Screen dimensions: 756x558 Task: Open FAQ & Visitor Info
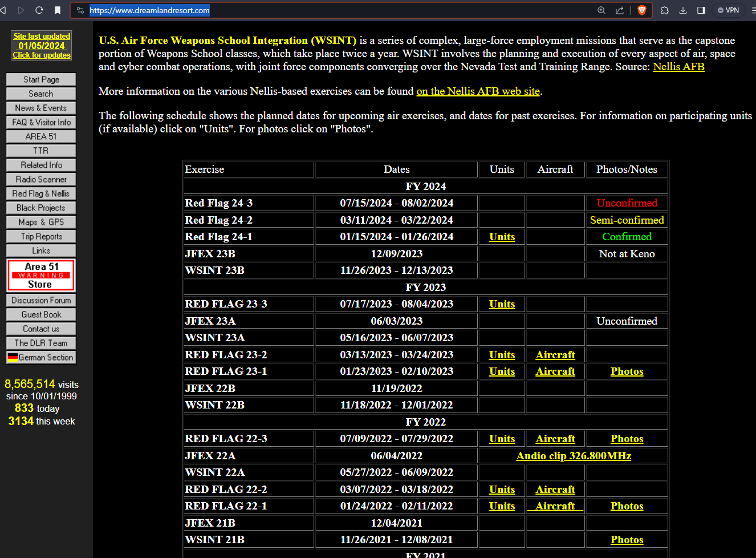[41, 122]
